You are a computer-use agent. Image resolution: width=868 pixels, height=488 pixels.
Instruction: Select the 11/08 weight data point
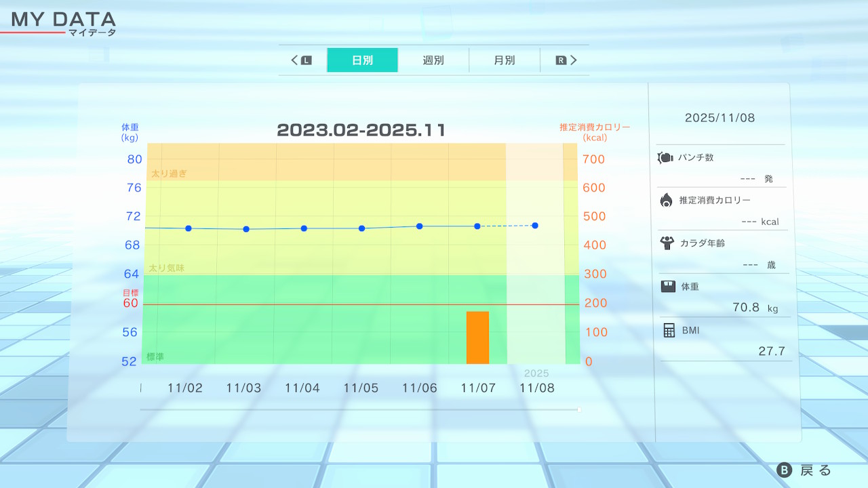tap(535, 225)
